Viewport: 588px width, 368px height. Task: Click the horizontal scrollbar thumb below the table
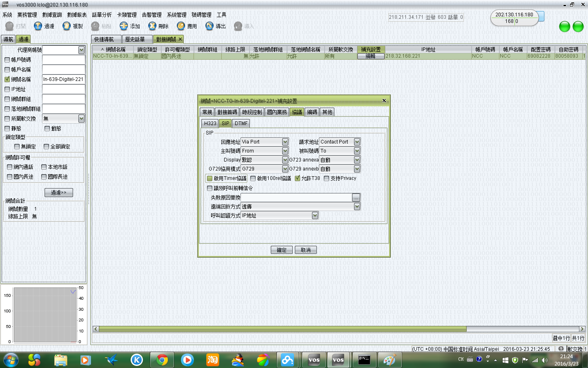point(283,329)
